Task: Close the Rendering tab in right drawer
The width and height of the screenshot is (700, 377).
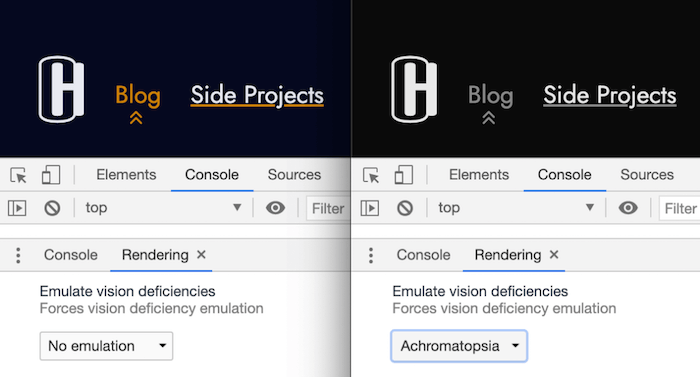Action: click(x=554, y=255)
